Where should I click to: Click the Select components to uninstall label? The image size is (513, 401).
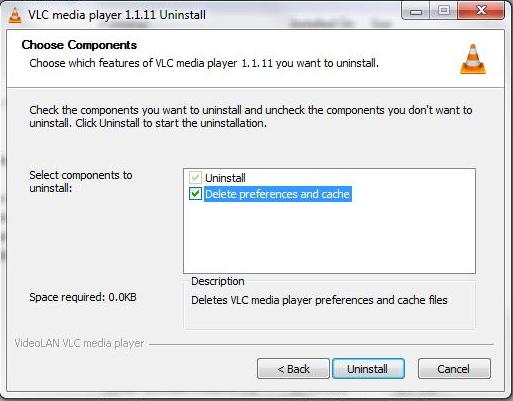click(x=81, y=181)
